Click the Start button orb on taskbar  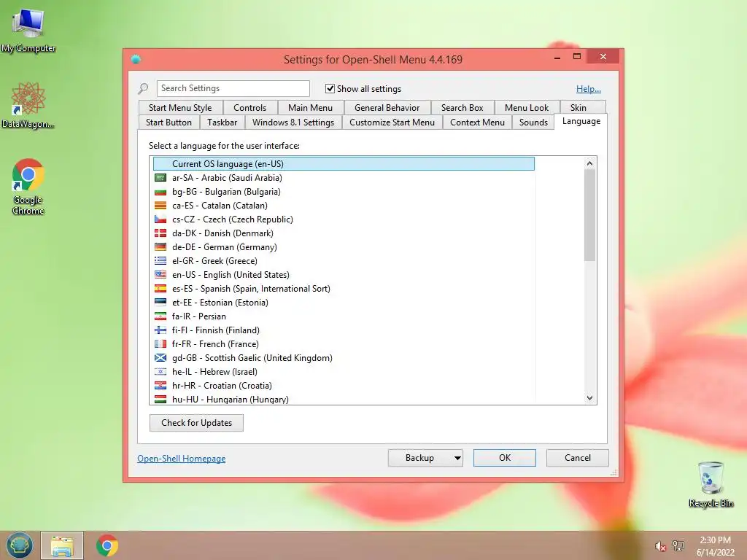(20, 545)
